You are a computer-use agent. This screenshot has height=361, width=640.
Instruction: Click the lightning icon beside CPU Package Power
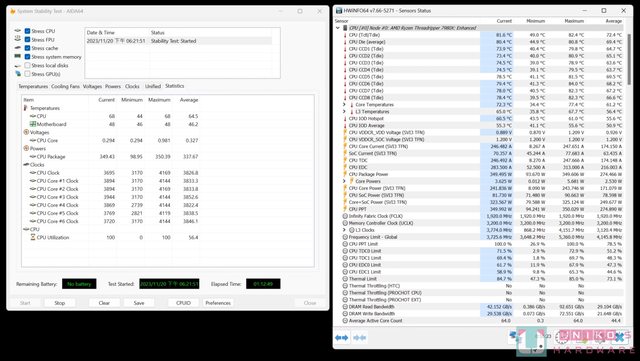coord(345,174)
